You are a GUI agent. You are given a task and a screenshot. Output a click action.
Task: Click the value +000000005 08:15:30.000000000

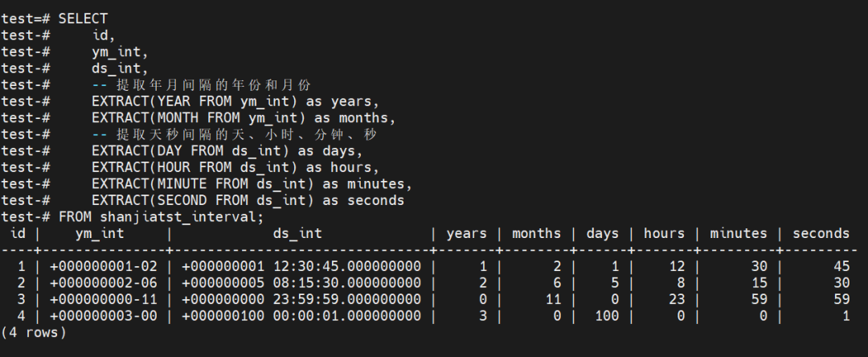(x=301, y=283)
